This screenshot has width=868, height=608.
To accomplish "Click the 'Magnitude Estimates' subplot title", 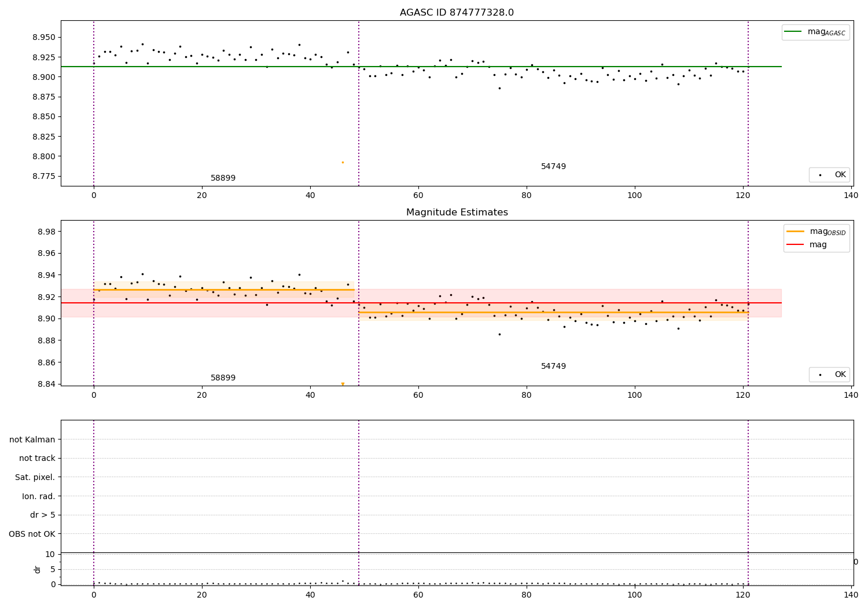I will pyautogui.click(x=457, y=213).
